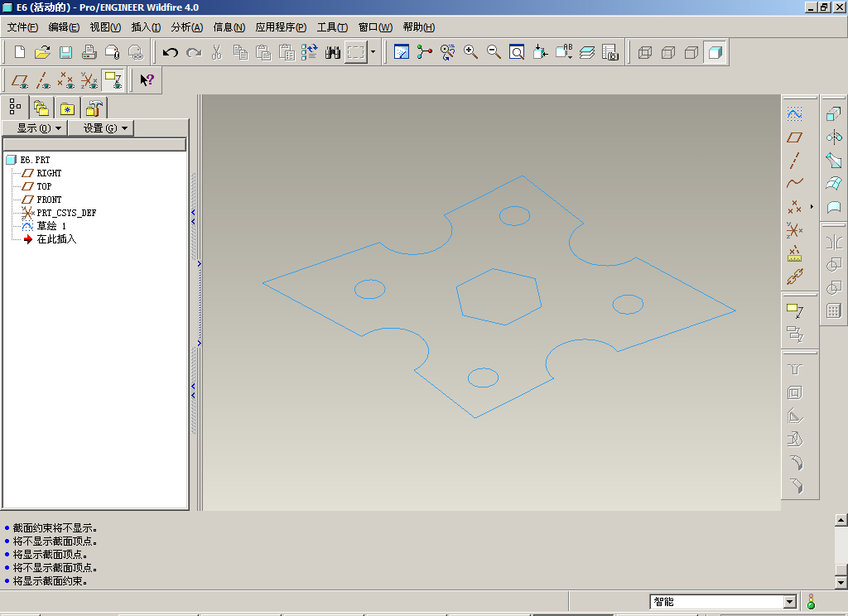The image size is (848, 616).
Task: Toggle datum points display
Action: pyautogui.click(x=66, y=80)
